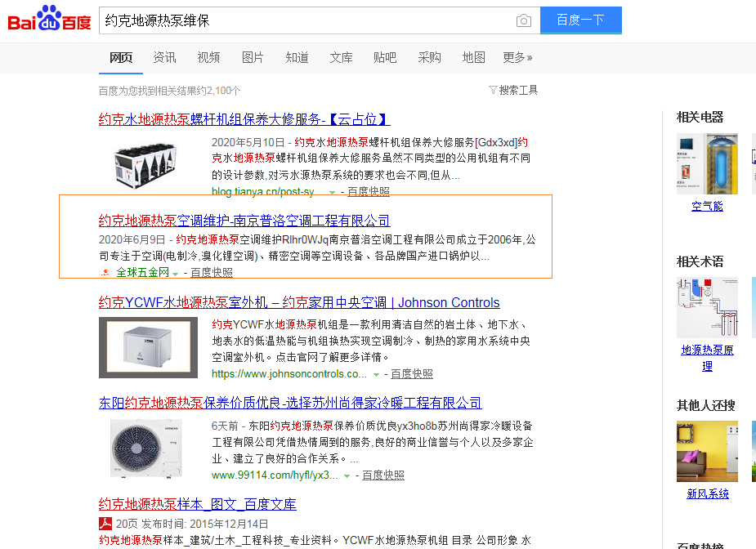
Task: Open the 地源热泵原理 link
Action: pyautogui.click(x=707, y=358)
